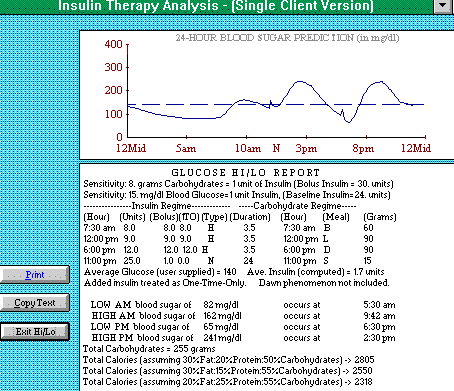Click the (Duration) column header
The image size is (454, 391).
(250, 217)
